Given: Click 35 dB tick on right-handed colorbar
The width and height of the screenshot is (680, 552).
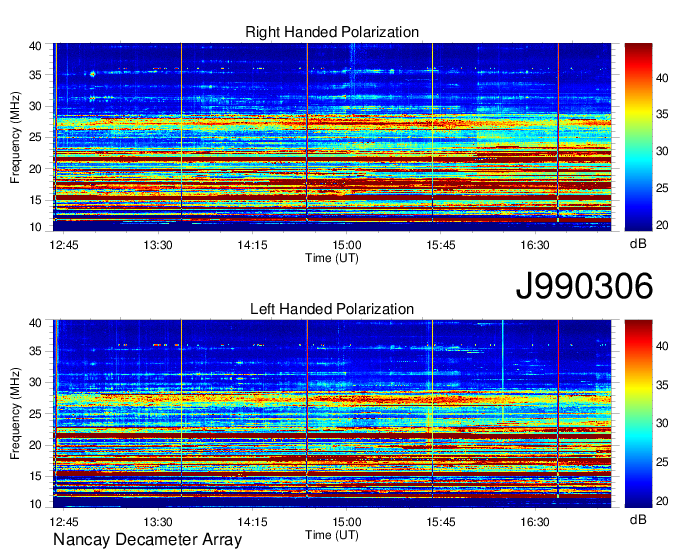Looking at the screenshot, I should (662, 114).
